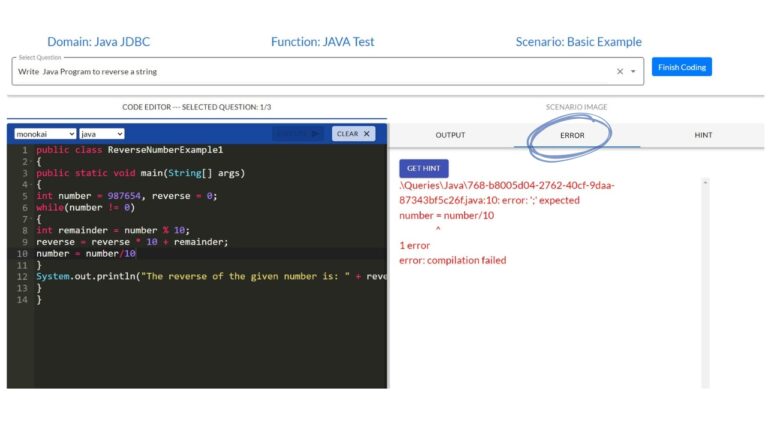Open the SCENARIO IMAGE panel tab
The image size is (768, 432).
click(576, 107)
